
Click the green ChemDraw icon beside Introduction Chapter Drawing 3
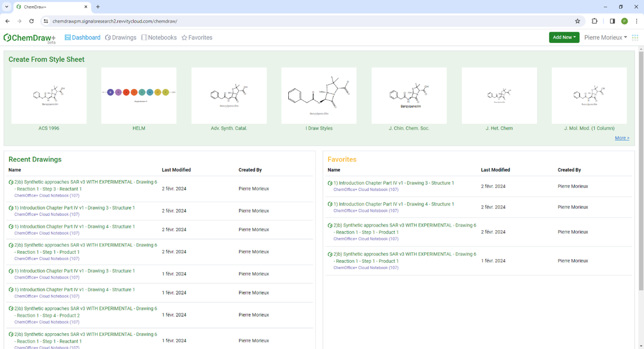pyautogui.click(x=11, y=207)
